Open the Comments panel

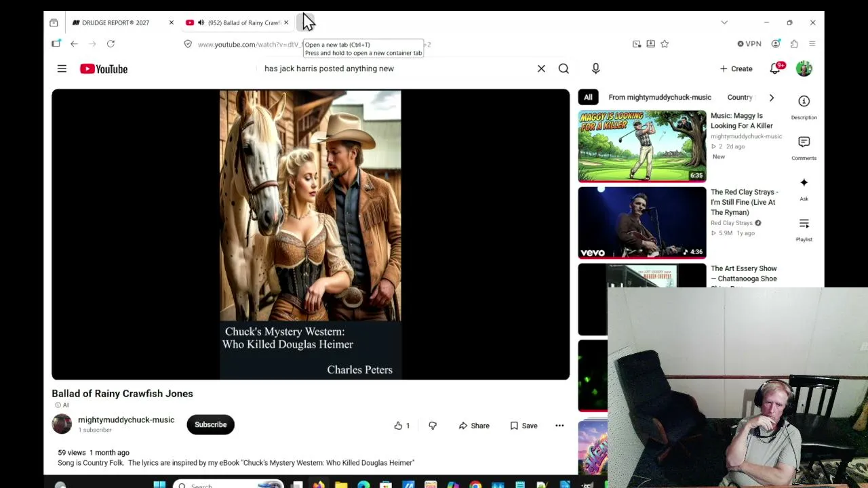click(x=804, y=147)
